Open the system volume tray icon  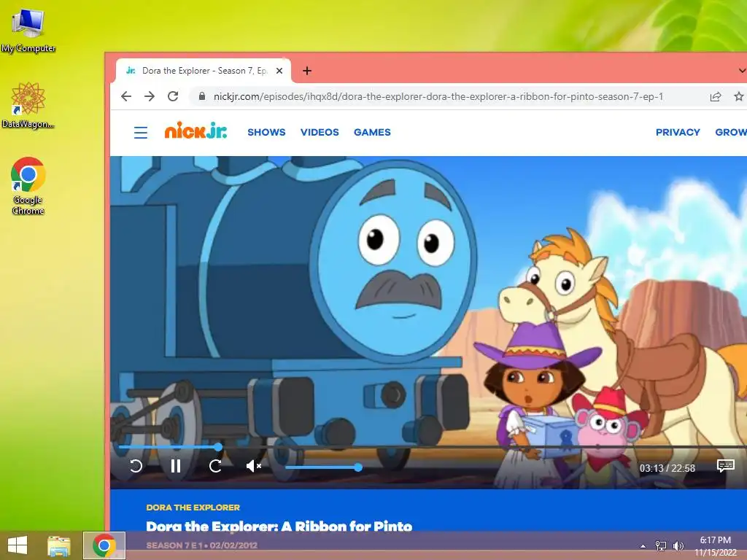point(678,545)
